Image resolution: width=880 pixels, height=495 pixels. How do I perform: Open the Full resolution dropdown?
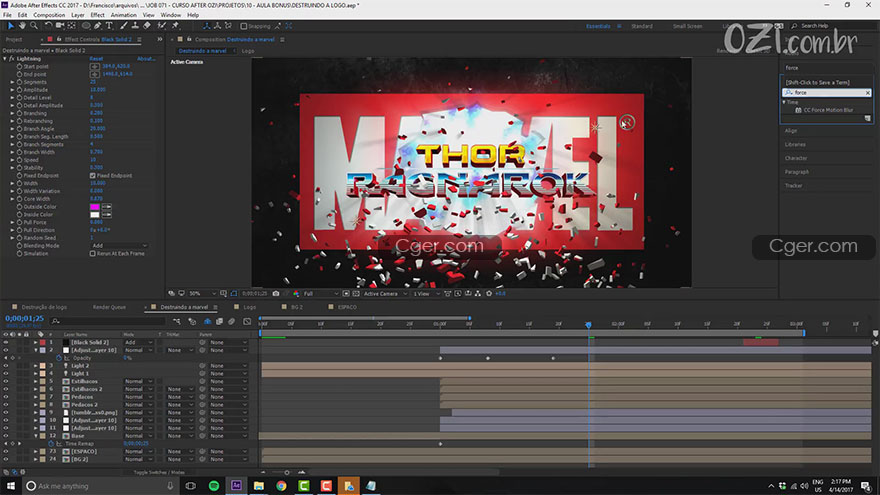click(321, 294)
